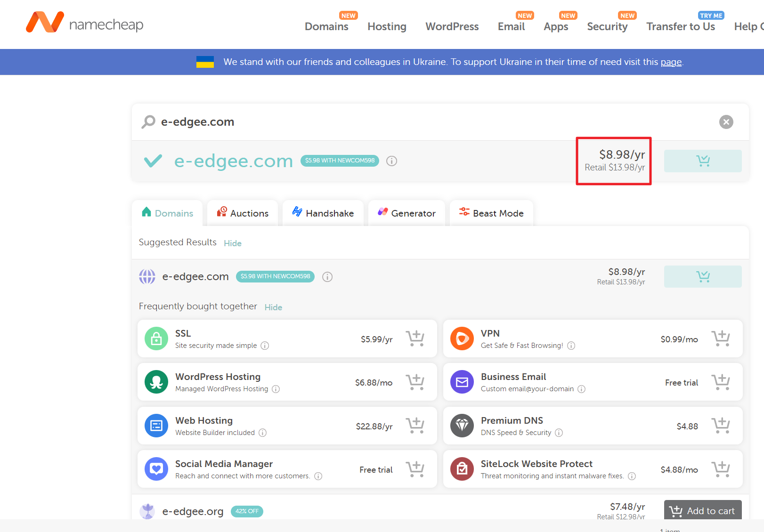Show info for DNS Speed & Security
Screen dimensions: 764x532
pos(559,433)
